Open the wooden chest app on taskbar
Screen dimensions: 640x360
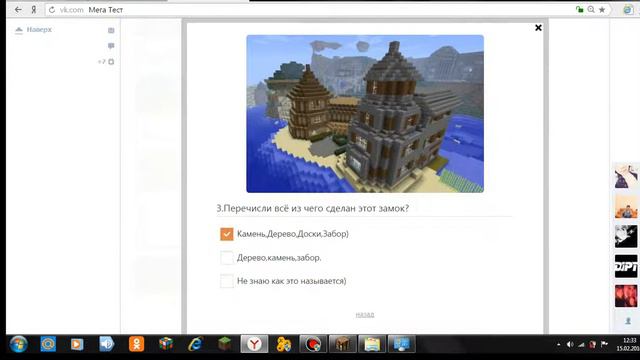(x=343, y=344)
